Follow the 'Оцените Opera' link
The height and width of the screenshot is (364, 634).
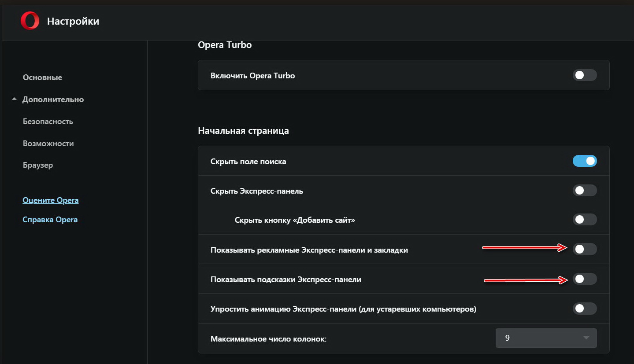pyautogui.click(x=51, y=201)
